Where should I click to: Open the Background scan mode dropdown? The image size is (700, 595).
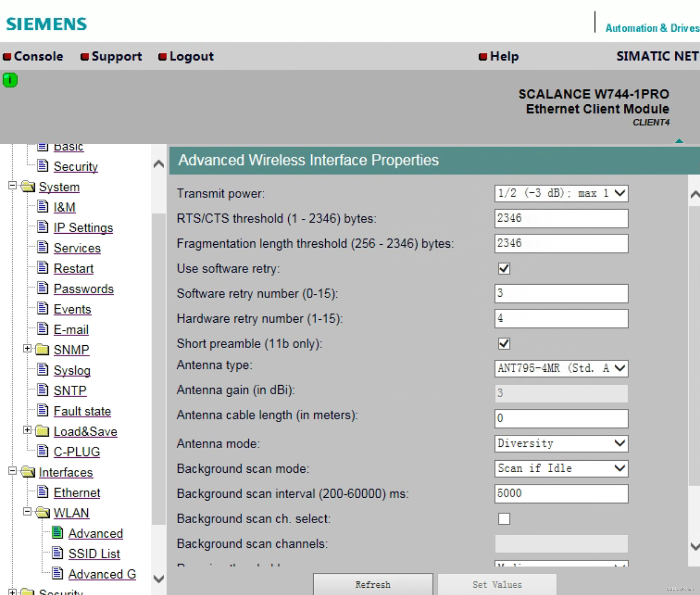(561, 469)
